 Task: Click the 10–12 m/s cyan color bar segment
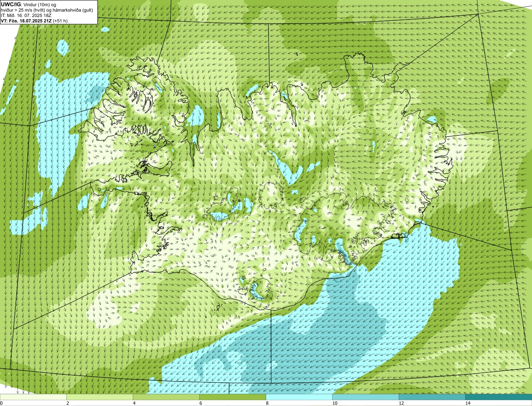pos(366,397)
